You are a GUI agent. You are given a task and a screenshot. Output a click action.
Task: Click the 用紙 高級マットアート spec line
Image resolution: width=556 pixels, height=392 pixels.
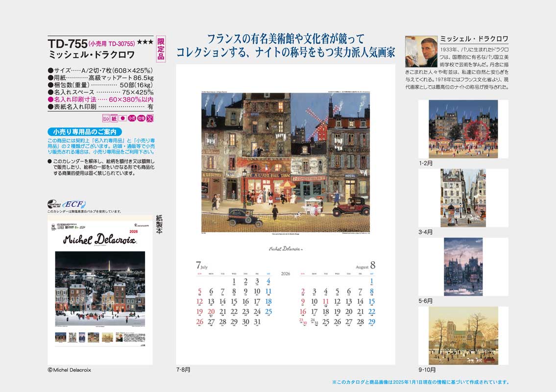(101, 78)
